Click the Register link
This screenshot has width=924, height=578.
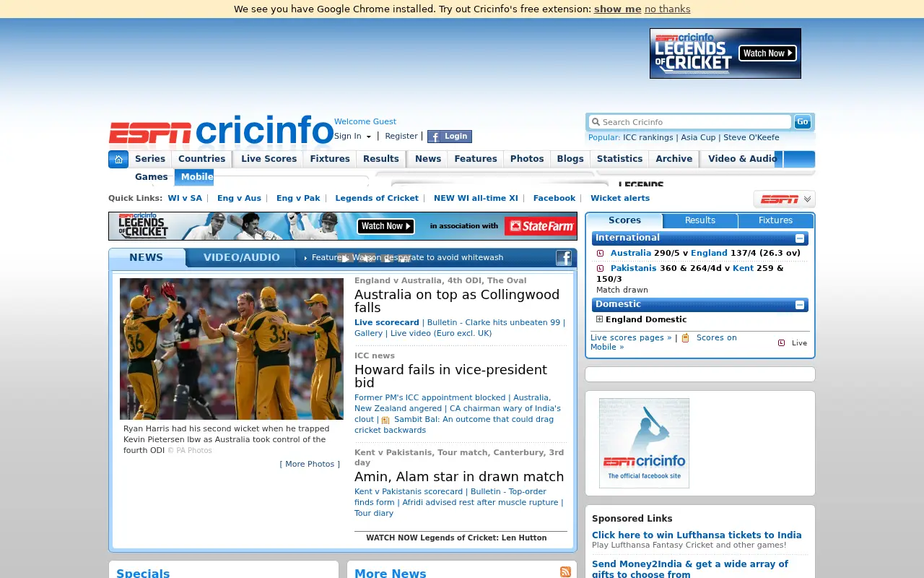[401, 136]
